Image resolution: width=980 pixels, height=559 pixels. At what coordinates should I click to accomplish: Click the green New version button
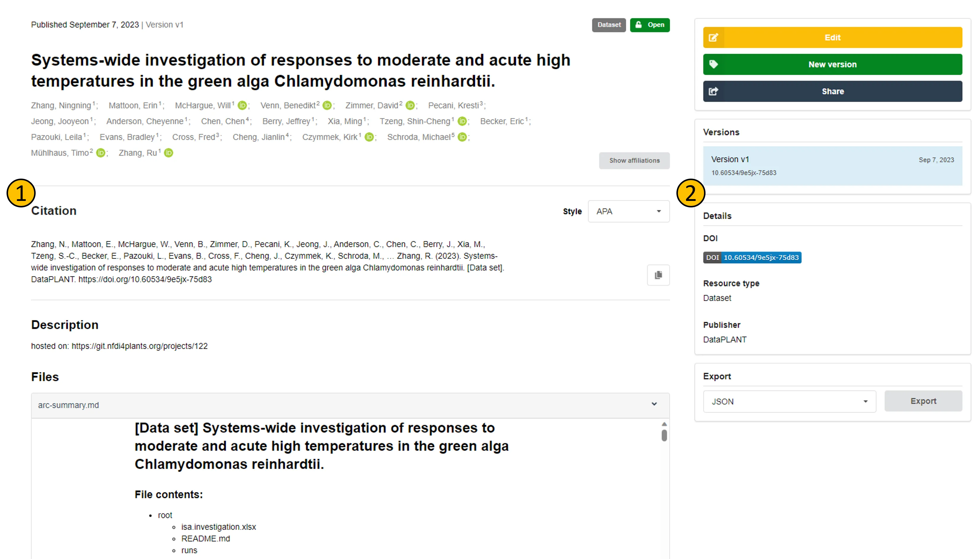coord(832,64)
